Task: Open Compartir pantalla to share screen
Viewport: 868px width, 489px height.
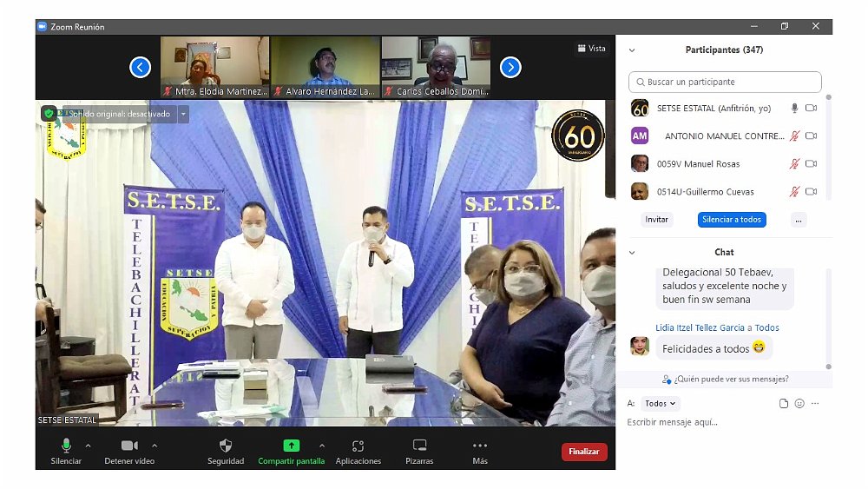Action: (292, 446)
